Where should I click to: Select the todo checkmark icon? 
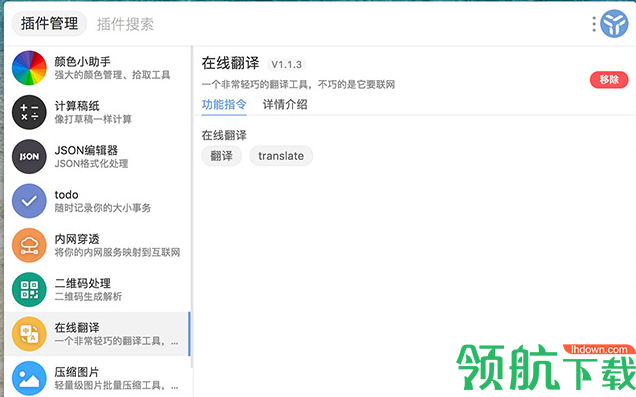point(29,201)
